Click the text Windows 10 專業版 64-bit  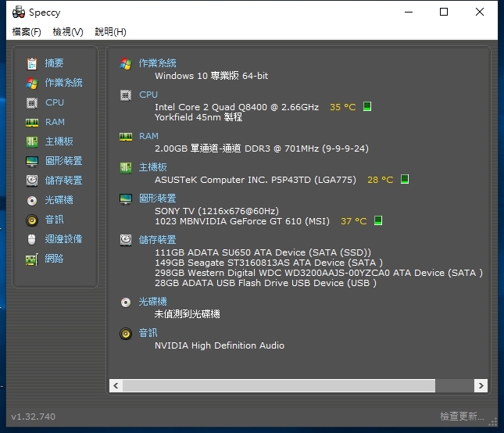click(x=211, y=76)
